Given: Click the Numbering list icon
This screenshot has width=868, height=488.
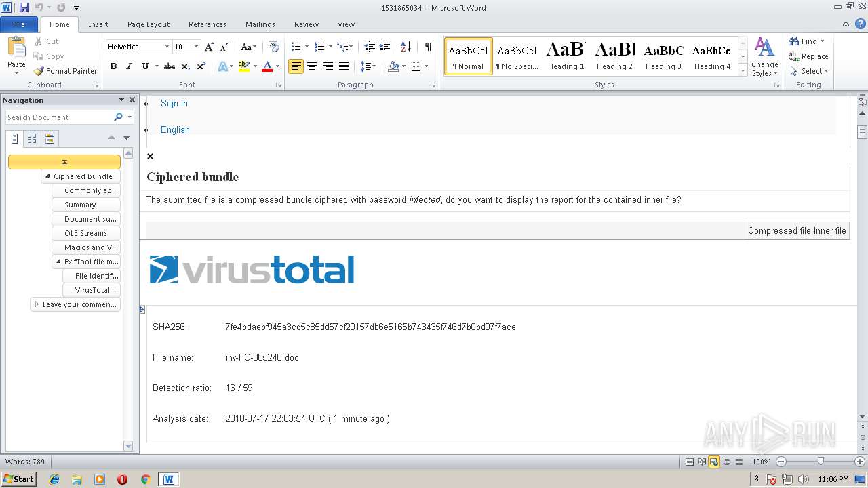Looking at the screenshot, I should (x=320, y=47).
